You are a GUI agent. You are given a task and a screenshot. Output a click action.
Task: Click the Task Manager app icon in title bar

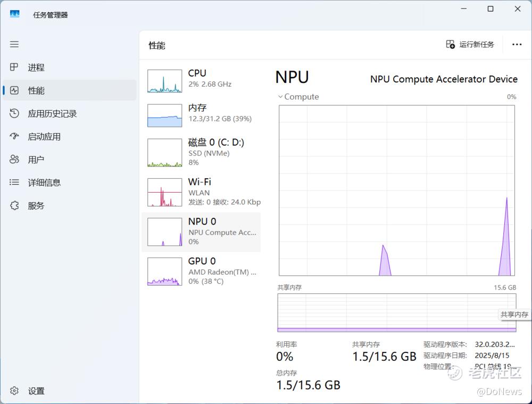(14, 14)
